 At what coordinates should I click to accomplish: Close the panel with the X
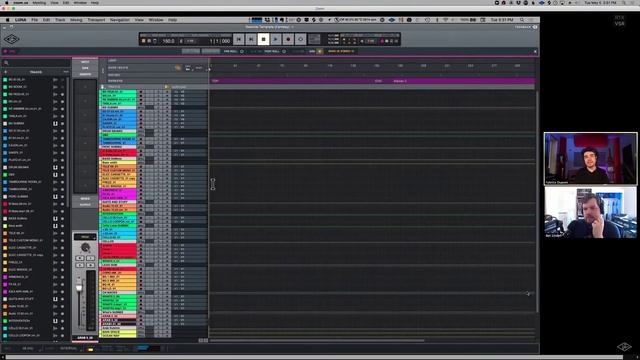coord(535,51)
